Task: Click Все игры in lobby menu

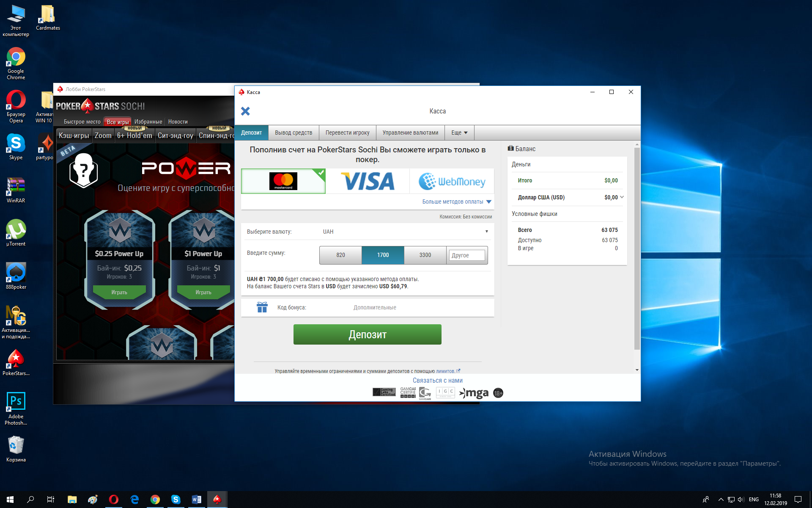Action: 118,122
